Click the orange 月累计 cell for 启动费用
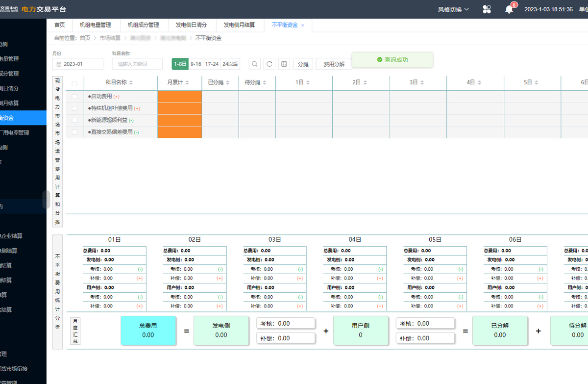588x384 pixels. click(180, 97)
